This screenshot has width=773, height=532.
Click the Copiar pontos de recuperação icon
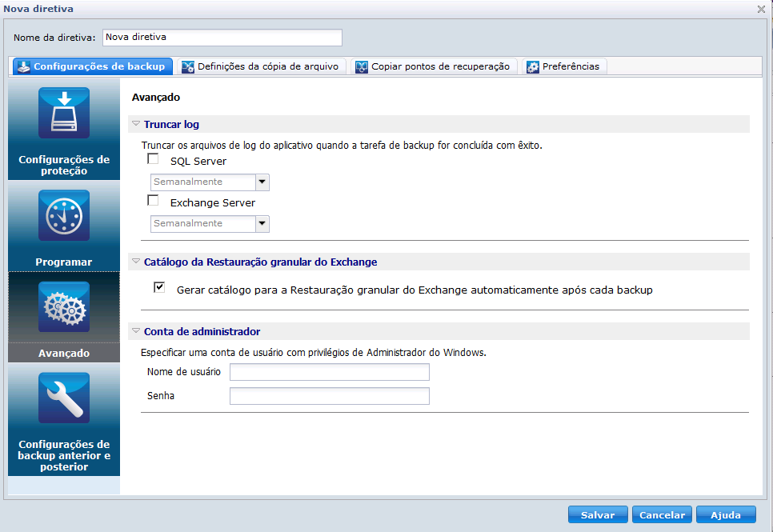coord(362,66)
